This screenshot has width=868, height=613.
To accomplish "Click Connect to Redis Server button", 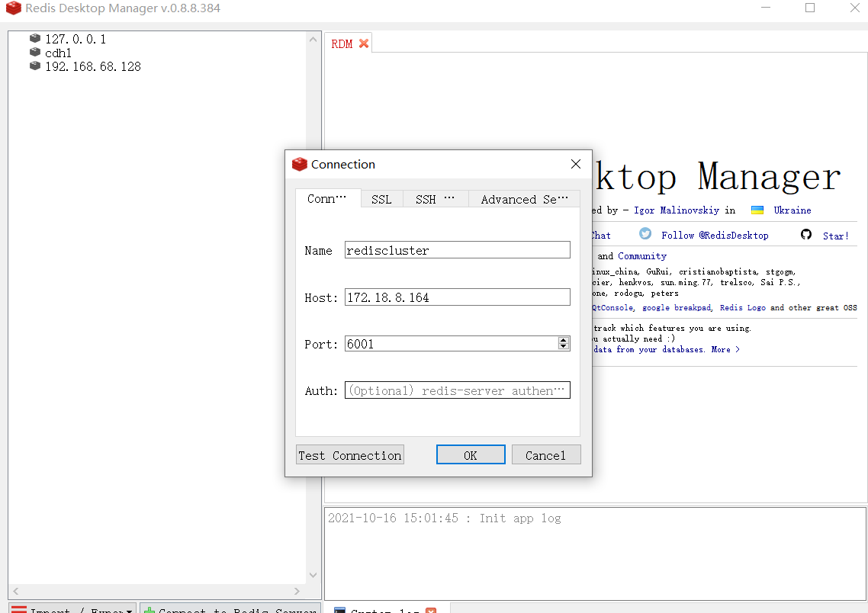I will point(230,608).
